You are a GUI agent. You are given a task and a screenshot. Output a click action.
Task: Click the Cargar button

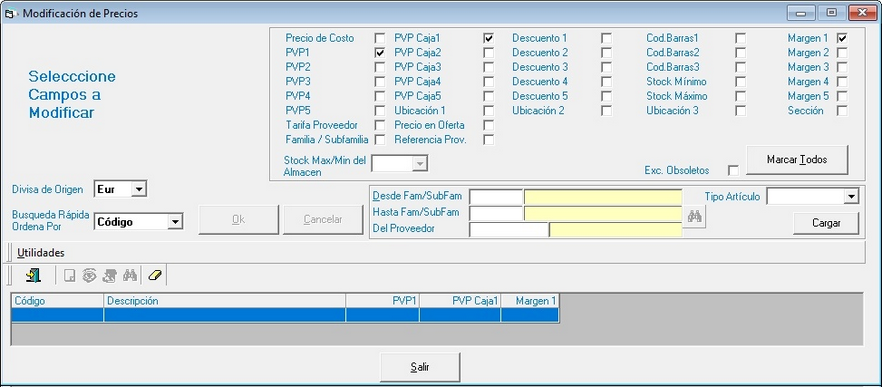(x=826, y=223)
